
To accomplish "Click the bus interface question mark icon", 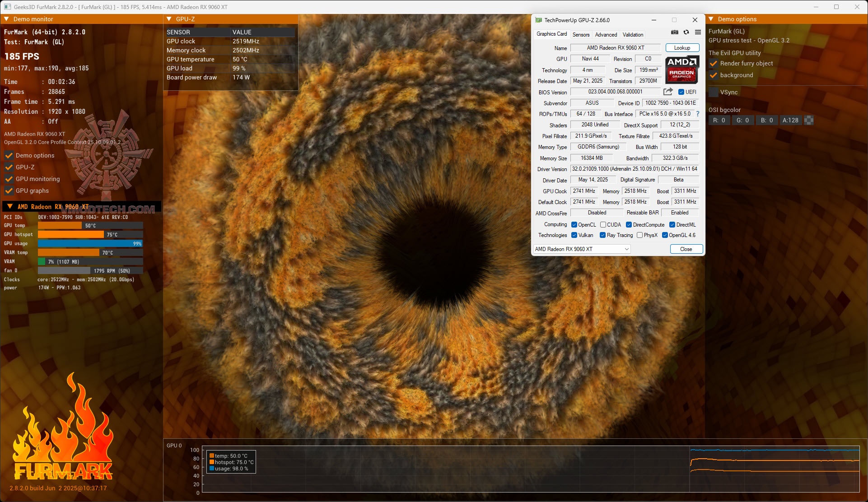I will 697,114.
